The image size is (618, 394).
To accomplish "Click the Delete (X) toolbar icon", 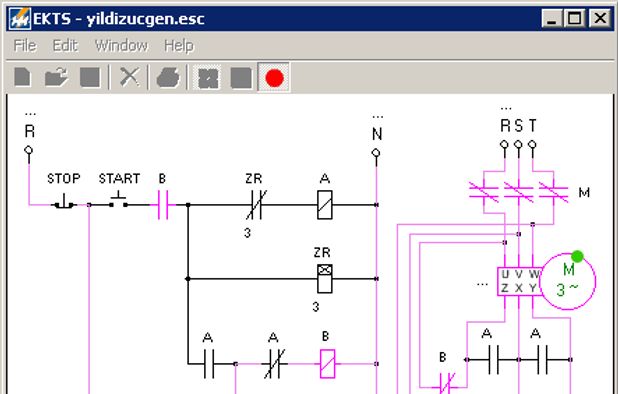I will coord(130,77).
